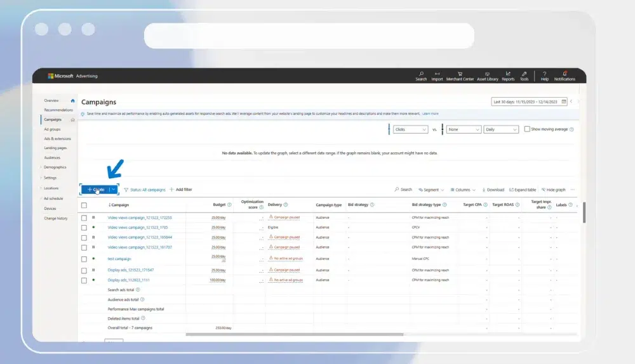Click the Create campaign button
The height and width of the screenshot is (364, 635).
click(x=96, y=189)
